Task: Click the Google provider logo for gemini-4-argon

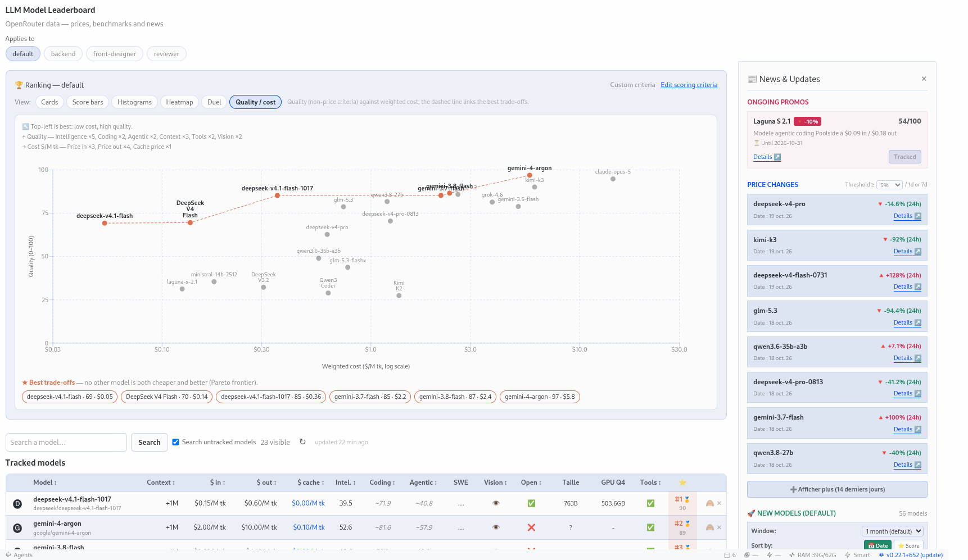Action: click(x=17, y=528)
